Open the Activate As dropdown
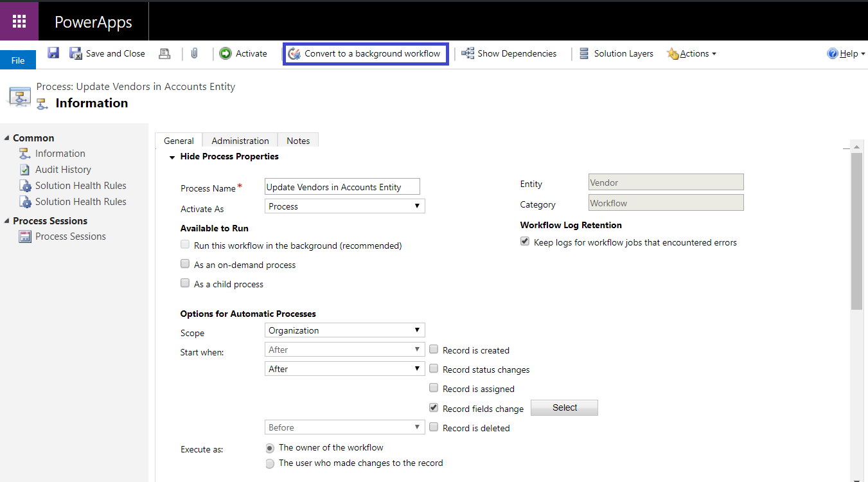 pos(344,206)
